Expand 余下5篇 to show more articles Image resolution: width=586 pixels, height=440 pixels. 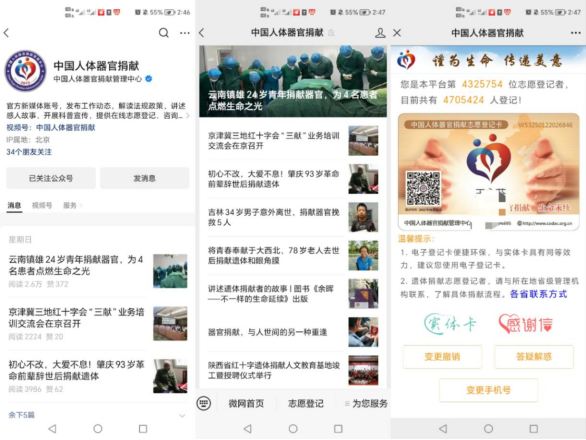coord(21,415)
